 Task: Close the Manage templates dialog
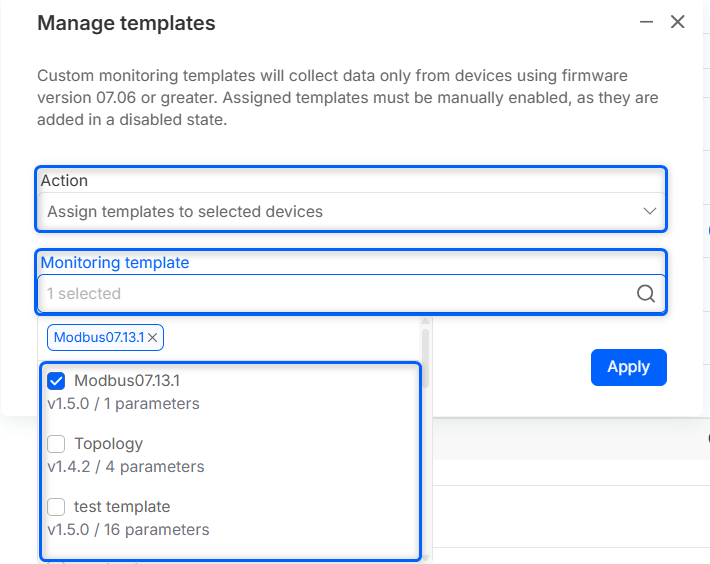[x=677, y=22]
